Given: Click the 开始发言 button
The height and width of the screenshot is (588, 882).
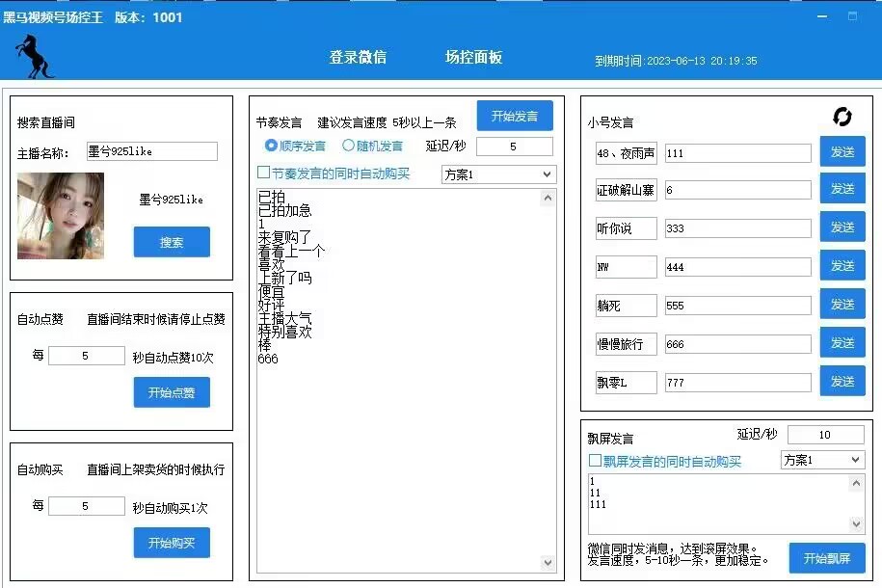Looking at the screenshot, I should point(515,116).
